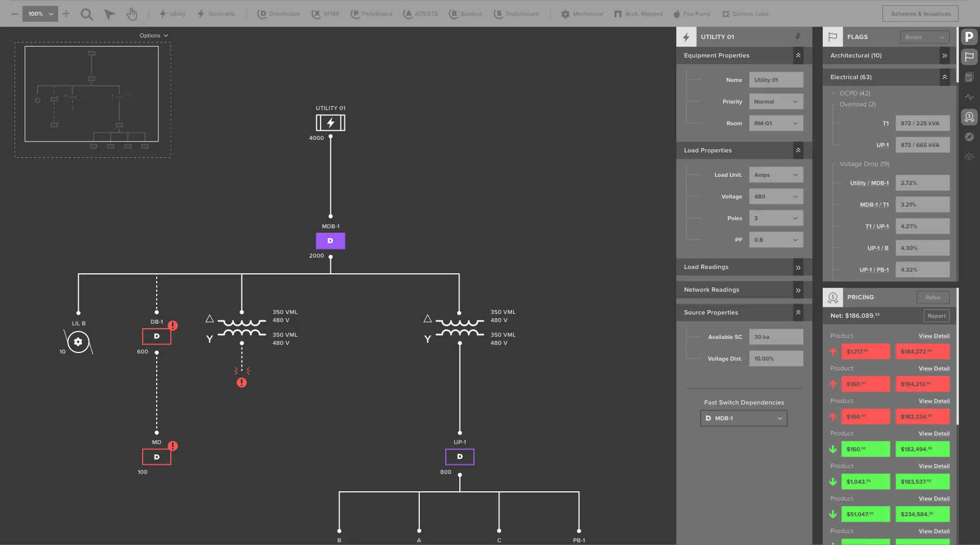Open the 100% zoom level dropdown
This screenshot has height=545, width=980.
40,14
